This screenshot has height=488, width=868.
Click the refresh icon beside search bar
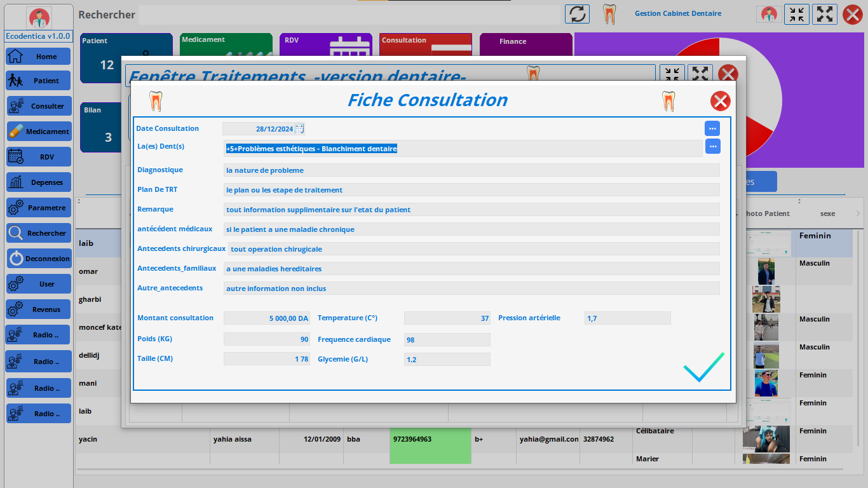point(578,14)
